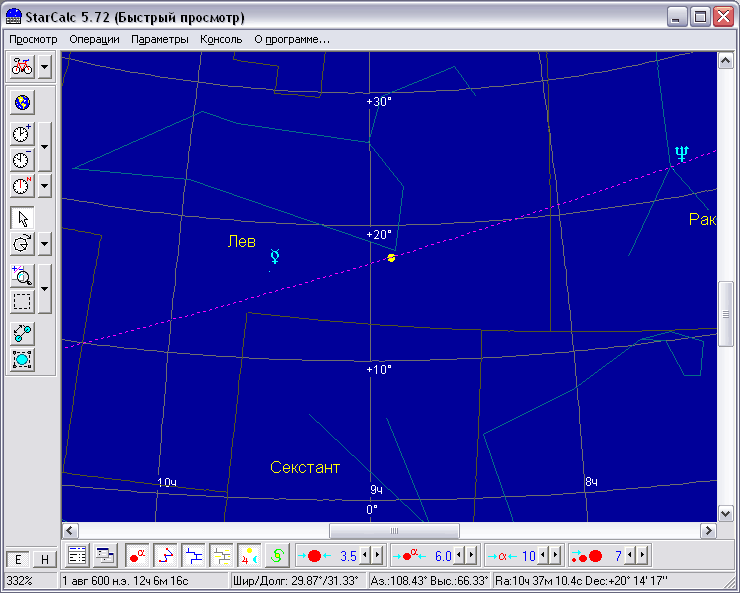Image resolution: width=740 pixels, height=593 pixels.
Task: Switch to E coordinate mode button
Action: click(x=18, y=560)
